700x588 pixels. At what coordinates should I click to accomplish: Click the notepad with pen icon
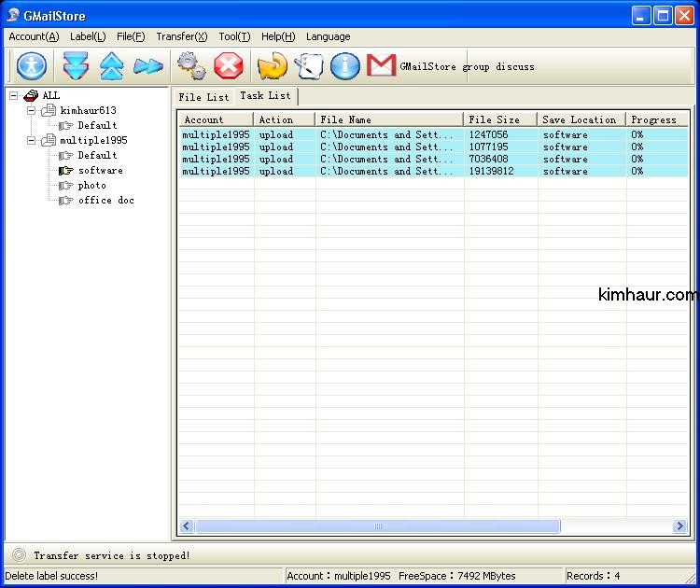point(308,66)
